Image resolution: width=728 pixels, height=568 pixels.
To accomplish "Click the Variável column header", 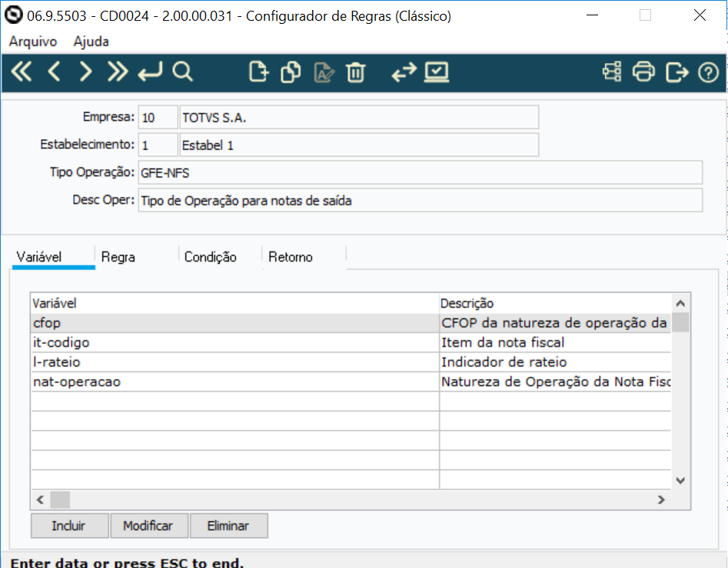I will [235, 304].
